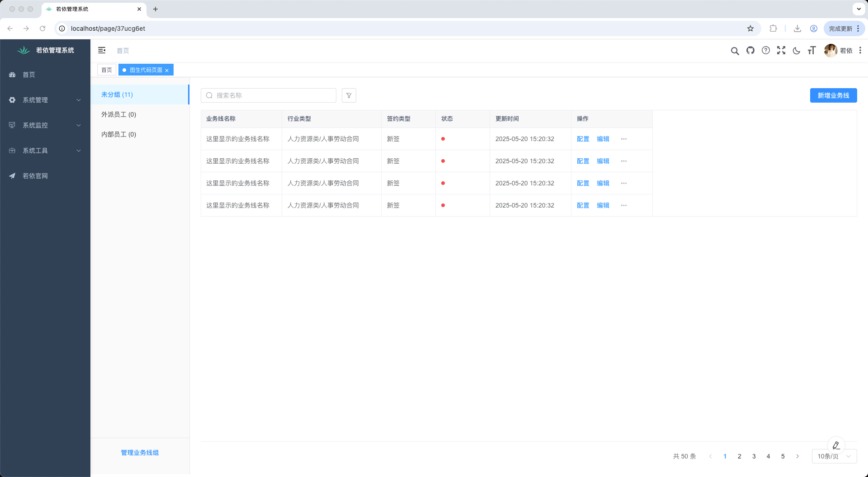Open the help question-mark icon
The width and height of the screenshot is (868, 477).
[x=766, y=51]
